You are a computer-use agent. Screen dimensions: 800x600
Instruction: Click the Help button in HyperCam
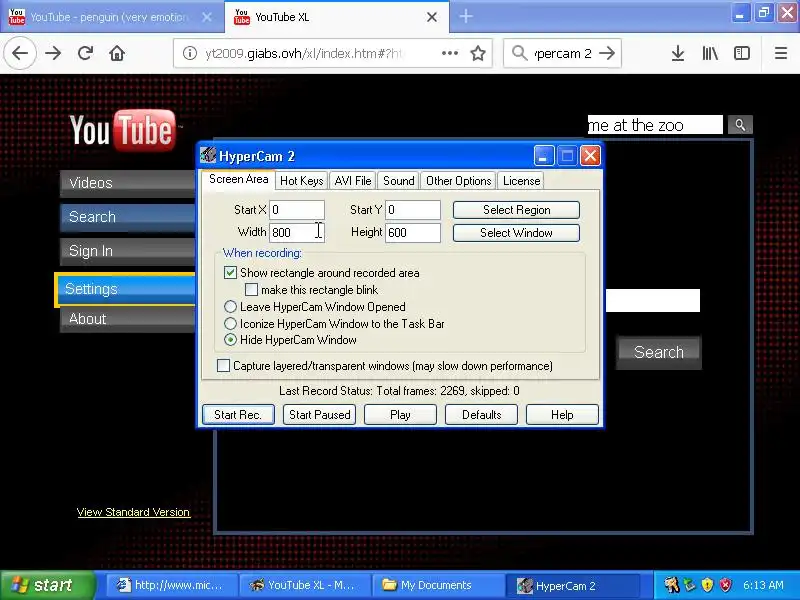562,414
